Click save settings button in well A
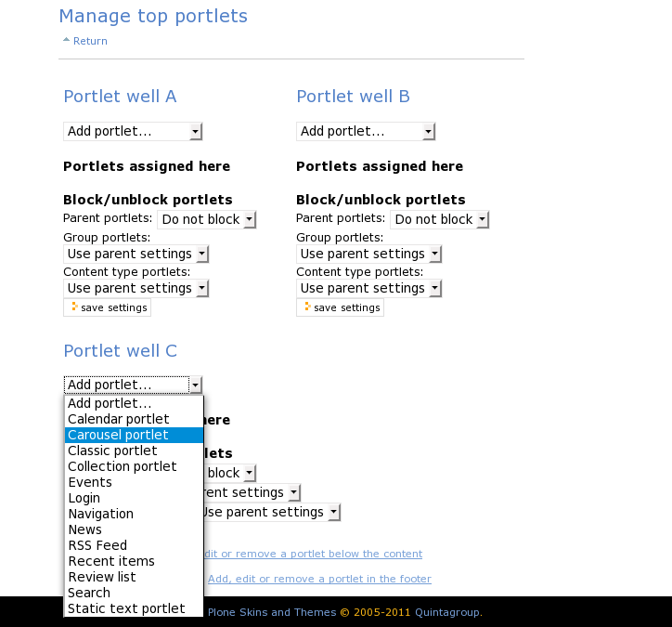 (x=108, y=307)
